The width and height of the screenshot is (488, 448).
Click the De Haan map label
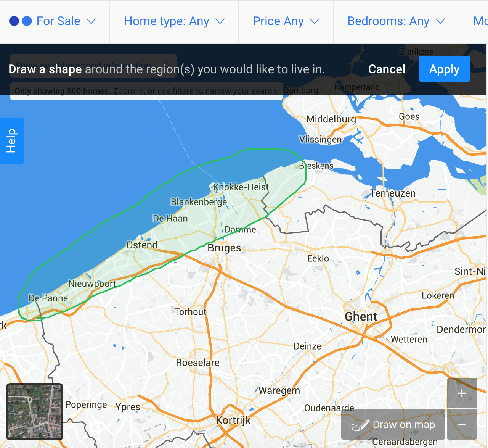(170, 218)
